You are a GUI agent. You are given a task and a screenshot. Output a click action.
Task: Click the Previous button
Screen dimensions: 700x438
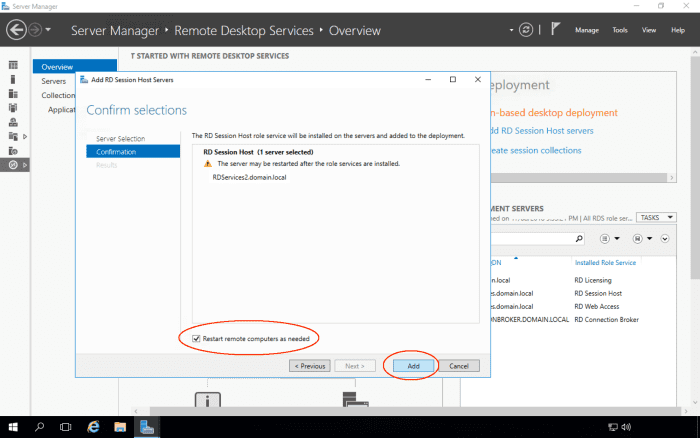[310, 366]
